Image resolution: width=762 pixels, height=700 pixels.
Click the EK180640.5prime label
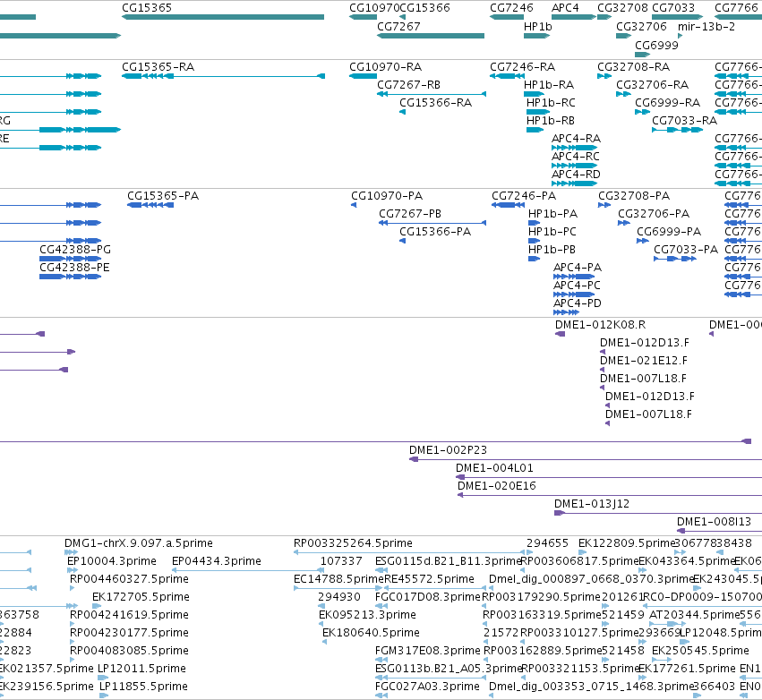pyautogui.click(x=371, y=633)
